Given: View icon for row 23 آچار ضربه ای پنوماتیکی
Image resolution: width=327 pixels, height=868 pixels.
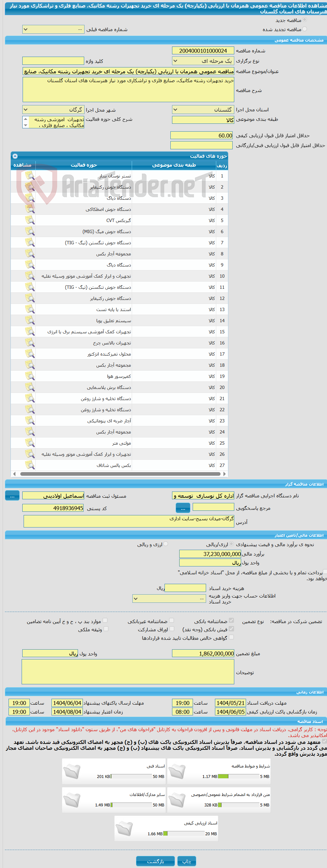Looking at the screenshot, I should point(30,420).
